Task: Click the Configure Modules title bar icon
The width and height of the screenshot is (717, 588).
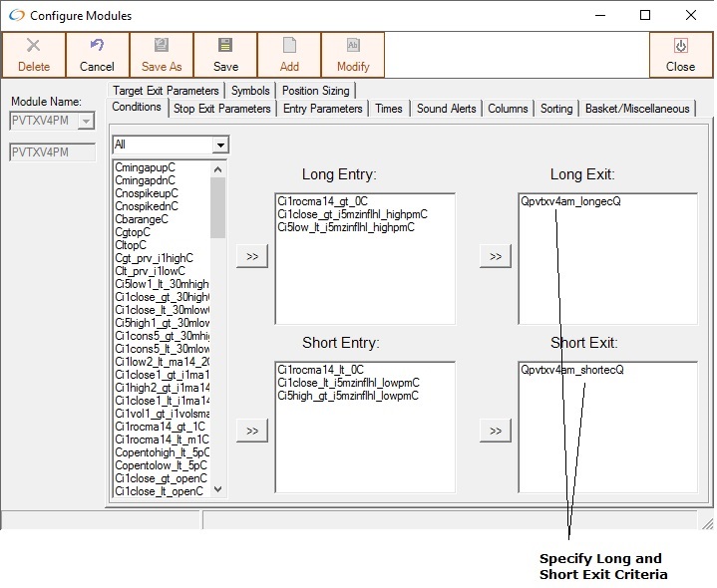Action: coord(15,16)
